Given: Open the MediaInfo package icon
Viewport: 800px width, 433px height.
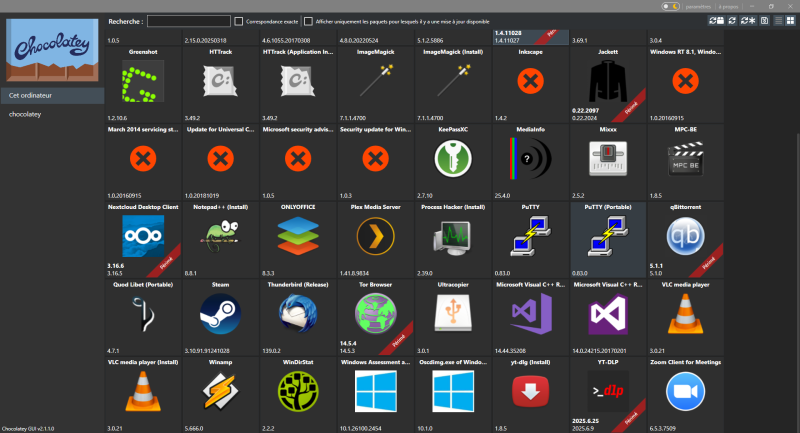Looking at the screenshot, I should (x=531, y=159).
